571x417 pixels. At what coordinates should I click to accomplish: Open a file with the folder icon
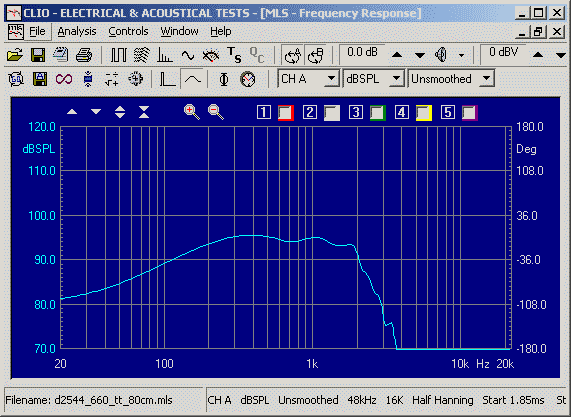tap(15, 55)
